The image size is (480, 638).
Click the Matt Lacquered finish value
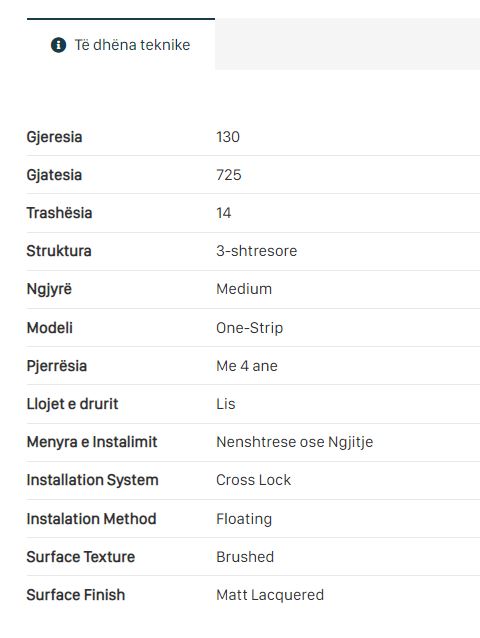[270, 595]
